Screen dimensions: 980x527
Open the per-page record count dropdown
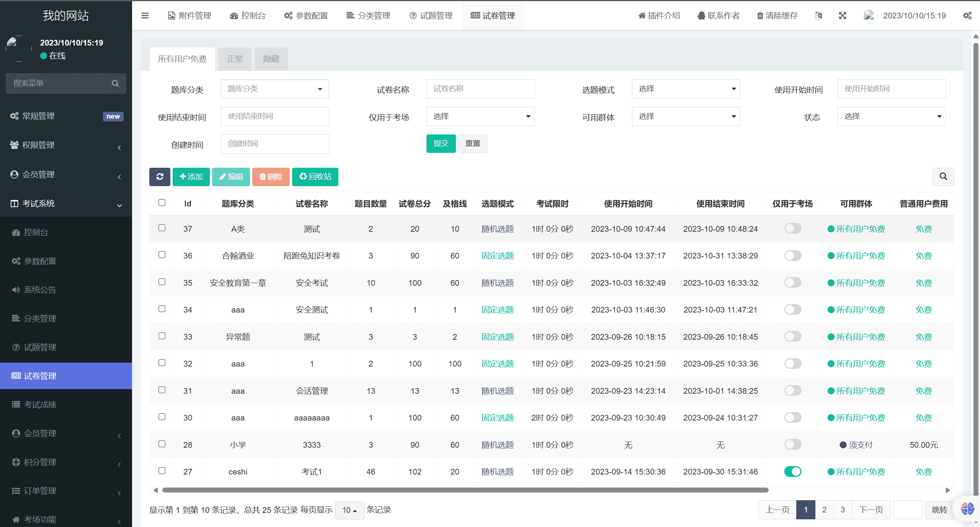click(349, 510)
